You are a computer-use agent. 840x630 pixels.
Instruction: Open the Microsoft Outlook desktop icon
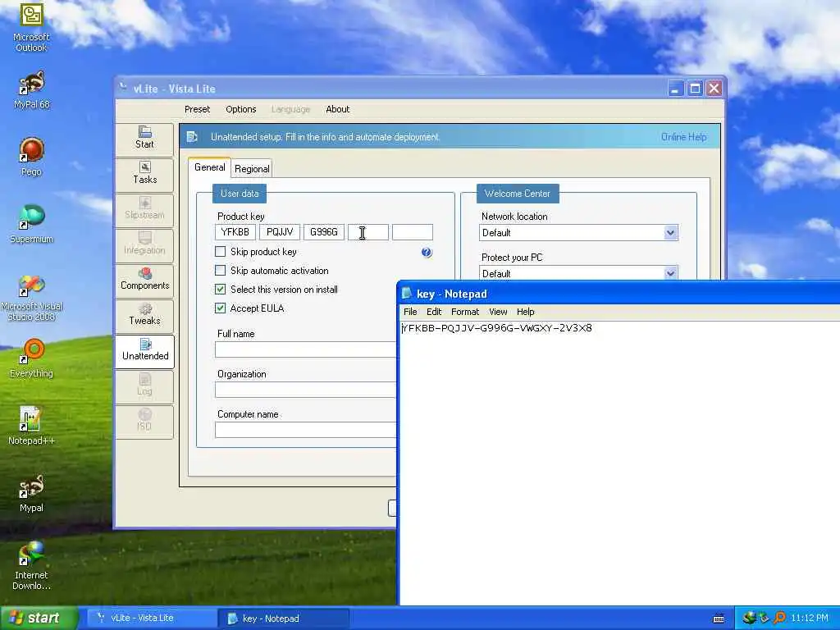31,27
